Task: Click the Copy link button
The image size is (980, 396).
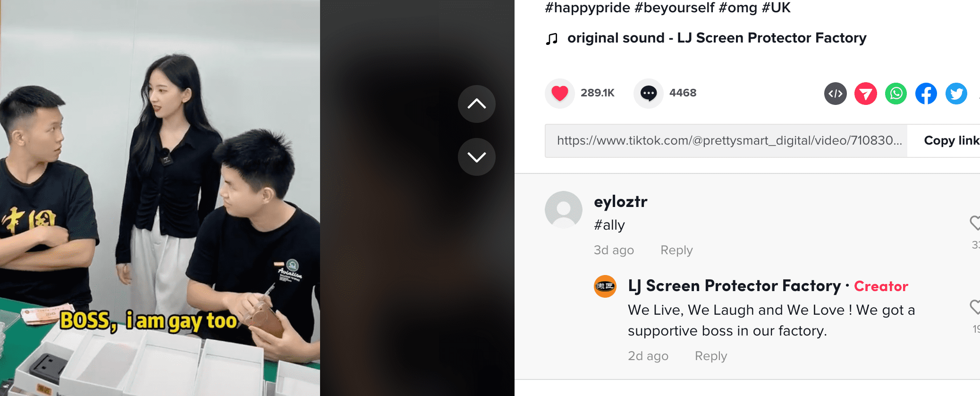Action: pos(951,140)
